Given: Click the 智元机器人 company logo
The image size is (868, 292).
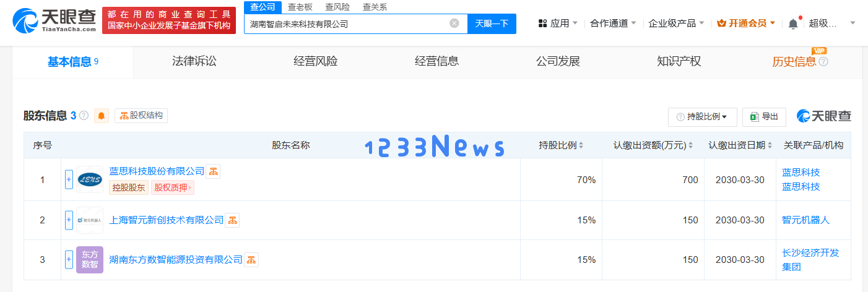Looking at the screenshot, I should (x=90, y=220).
